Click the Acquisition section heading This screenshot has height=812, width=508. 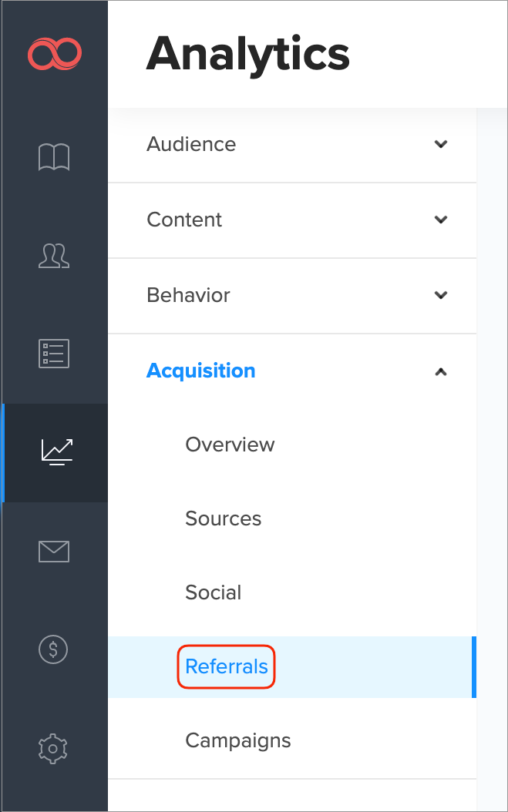(200, 371)
